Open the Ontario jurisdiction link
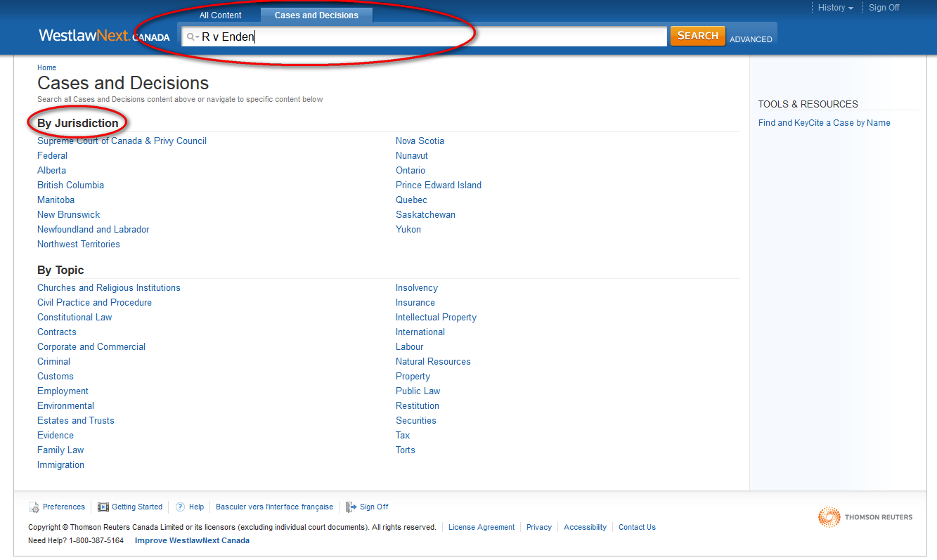937x560 pixels. pos(410,170)
